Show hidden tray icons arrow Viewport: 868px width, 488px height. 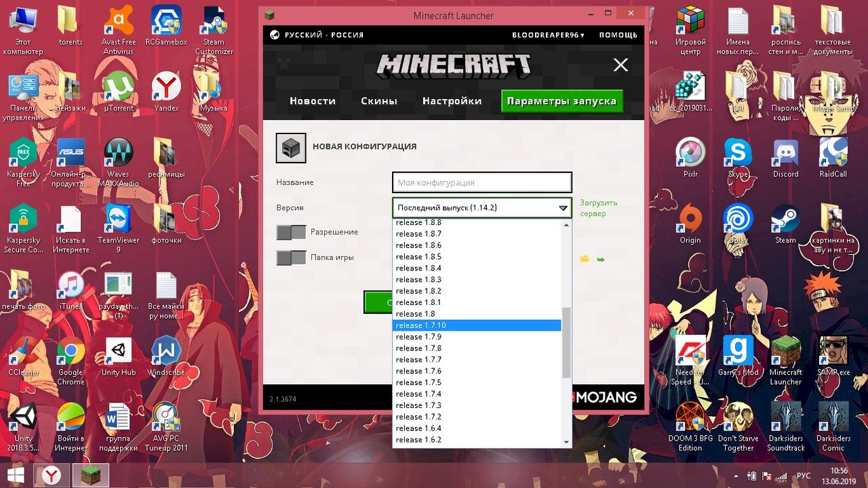click(736, 476)
